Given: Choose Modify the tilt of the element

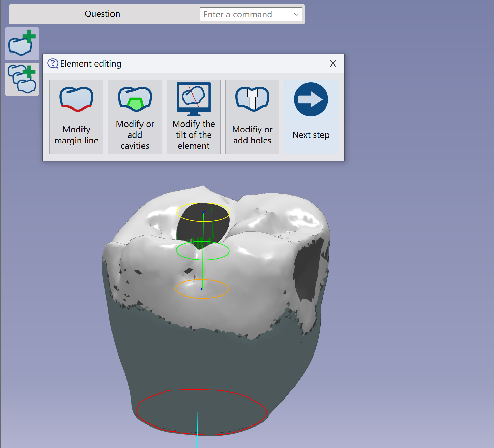Looking at the screenshot, I should [x=194, y=117].
